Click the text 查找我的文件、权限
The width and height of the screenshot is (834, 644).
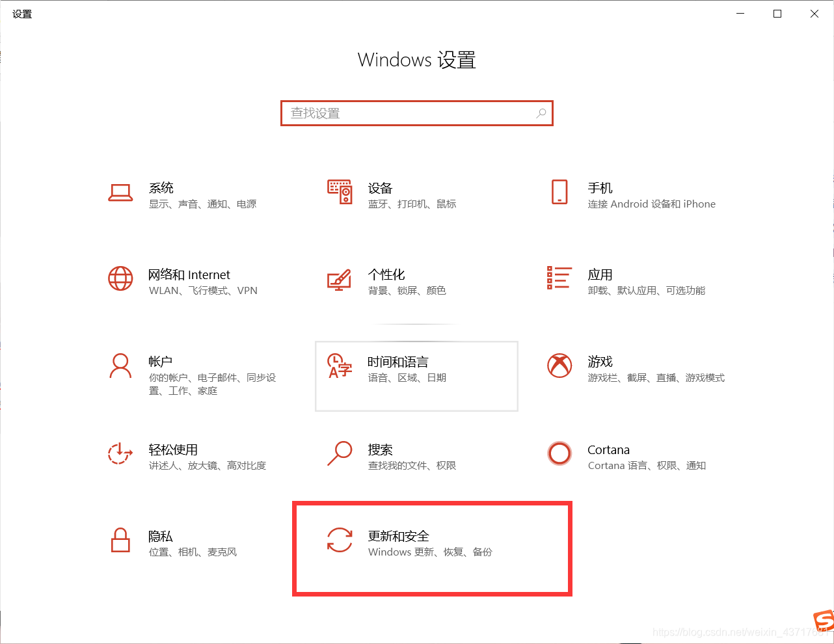point(412,466)
